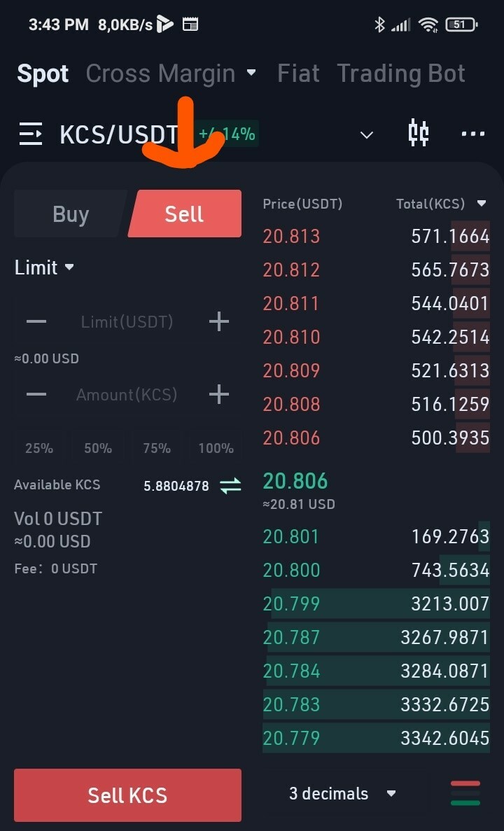
Task: Tap the swap icon beside Available KCS
Action: coord(230,486)
